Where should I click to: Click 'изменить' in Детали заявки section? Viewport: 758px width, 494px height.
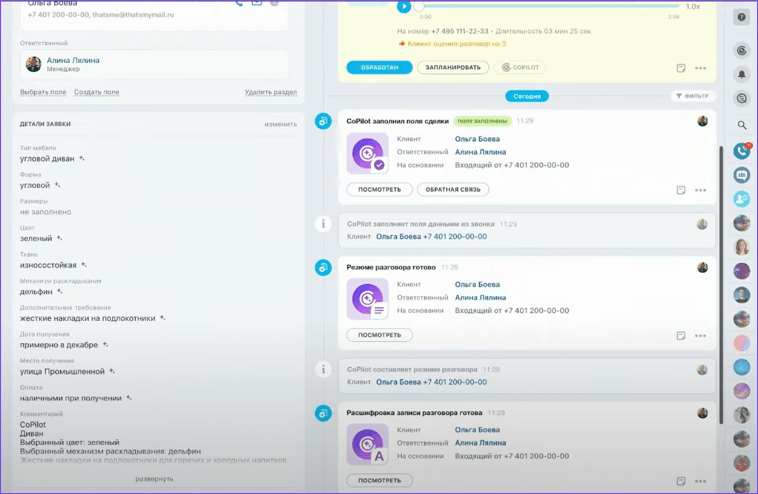coord(280,124)
